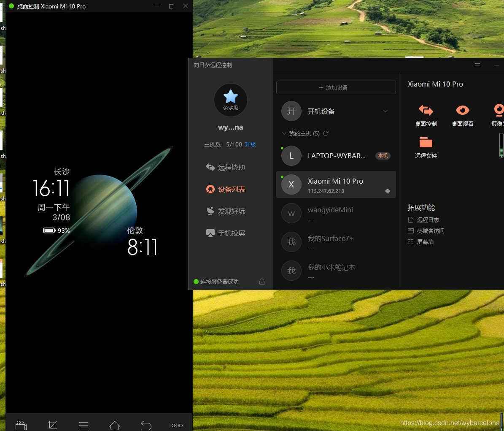Open 发现好玩 in sidebar
Screen dimensions: 504x431
point(225,211)
